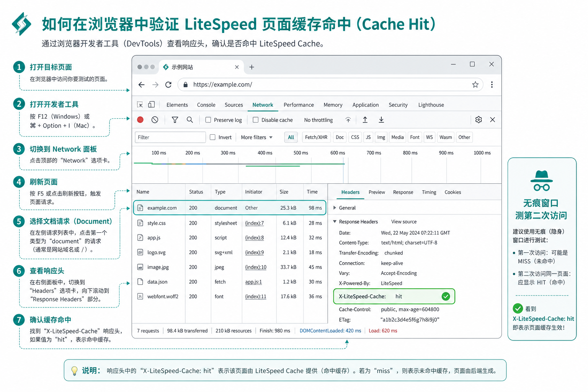Bookmark page with the star icon
The height and width of the screenshot is (392, 588).
(x=475, y=85)
